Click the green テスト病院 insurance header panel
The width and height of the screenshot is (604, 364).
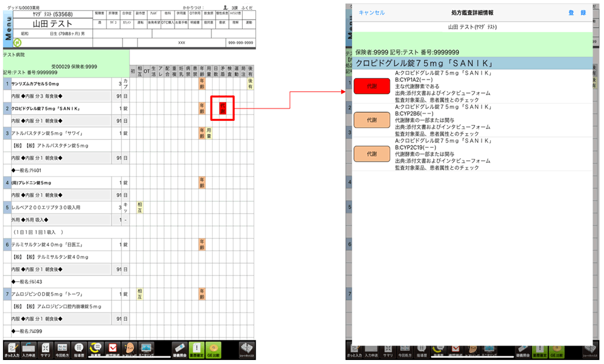[x=66, y=63]
